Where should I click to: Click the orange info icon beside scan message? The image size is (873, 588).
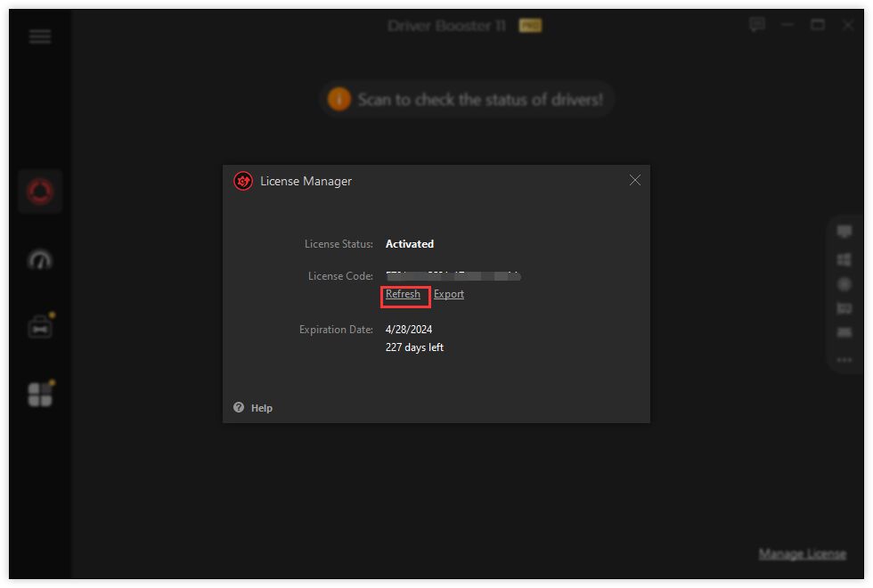[x=339, y=99]
